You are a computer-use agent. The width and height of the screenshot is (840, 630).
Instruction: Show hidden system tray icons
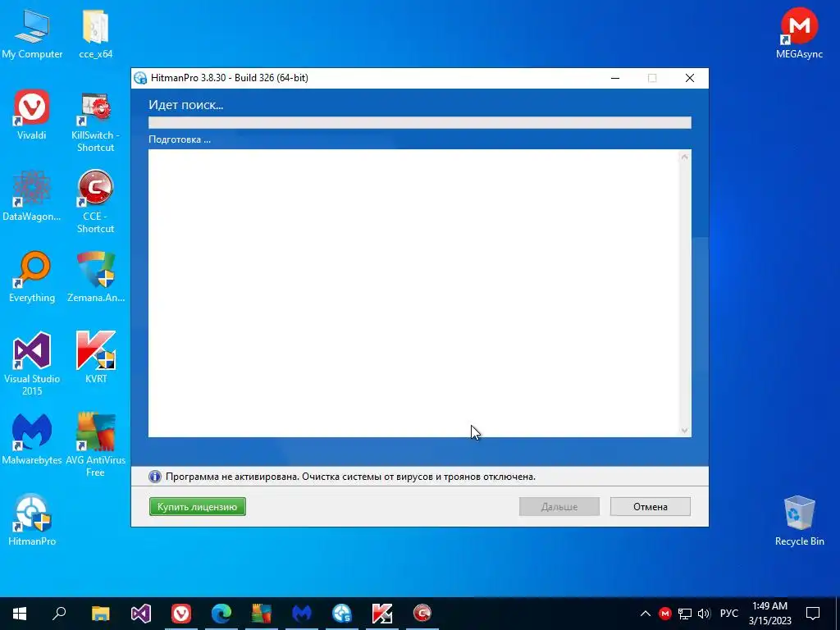tap(646, 614)
